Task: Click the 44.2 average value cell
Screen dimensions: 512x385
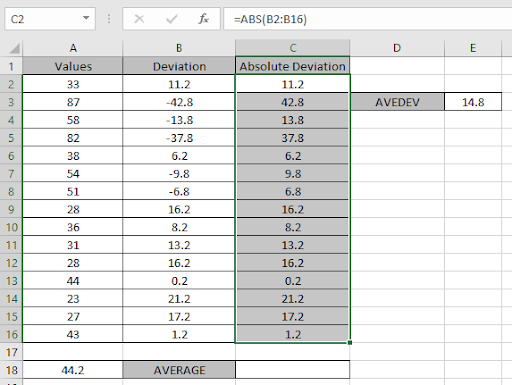Action: click(73, 370)
